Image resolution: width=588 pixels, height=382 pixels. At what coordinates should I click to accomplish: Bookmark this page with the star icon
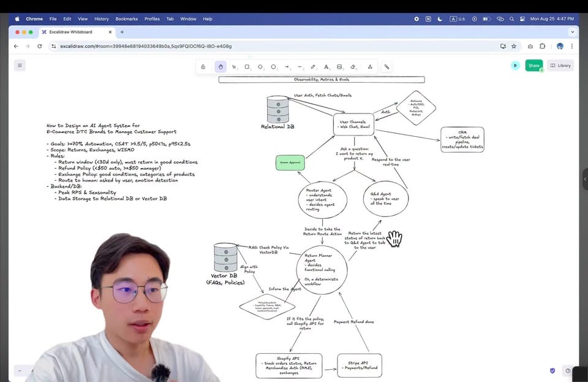[x=514, y=46]
